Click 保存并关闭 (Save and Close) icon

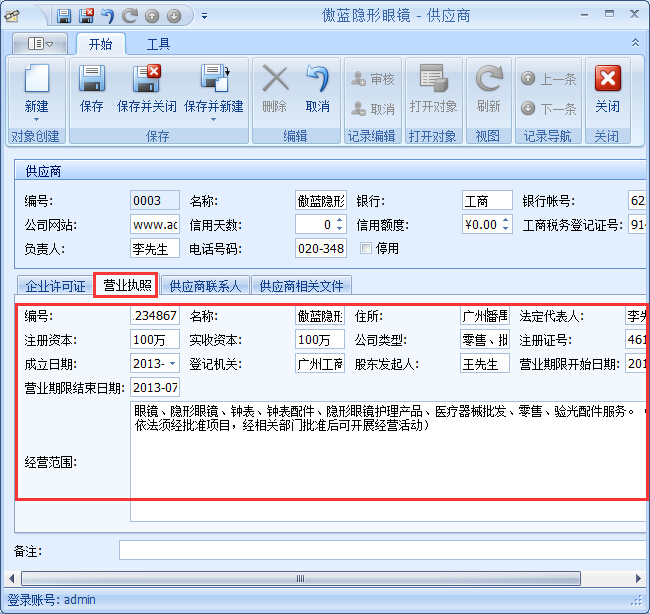pos(147,80)
